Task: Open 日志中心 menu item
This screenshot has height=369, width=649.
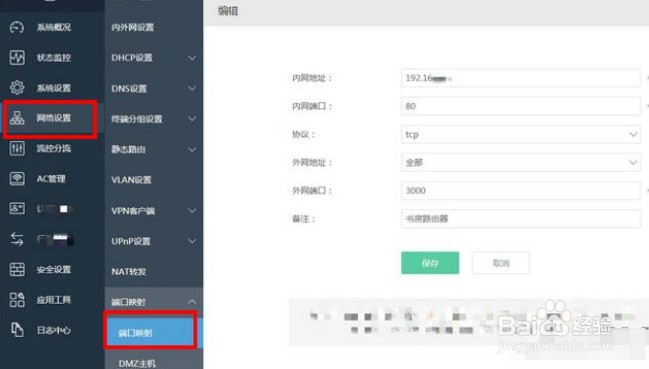Action: (54, 330)
